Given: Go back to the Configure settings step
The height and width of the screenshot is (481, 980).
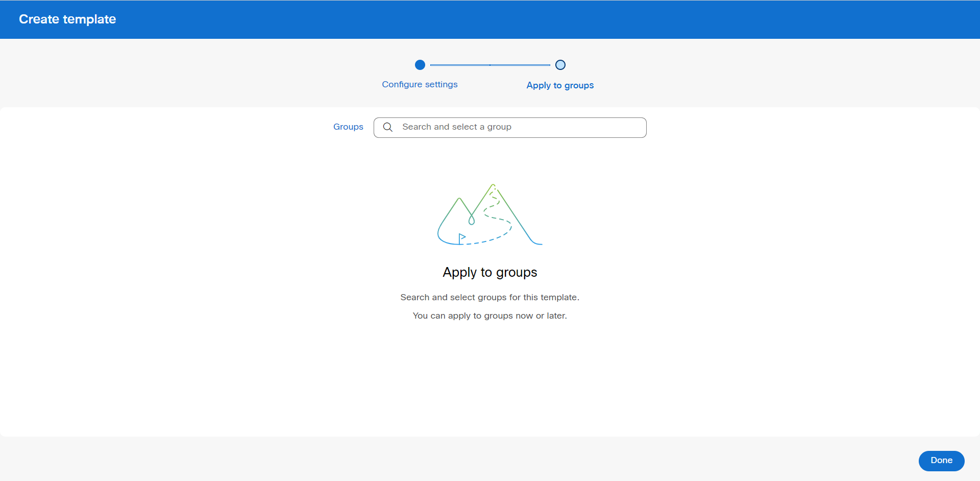Looking at the screenshot, I should click(x=420, y=84).
